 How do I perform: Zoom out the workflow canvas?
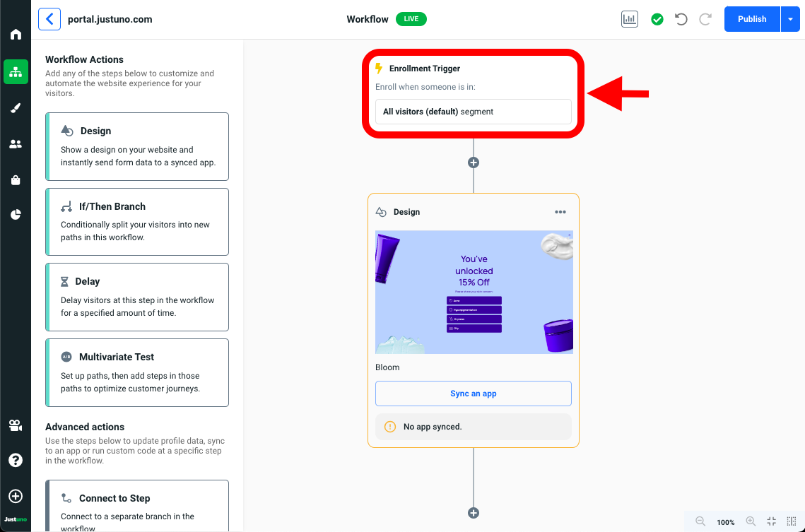click(700, 521)
